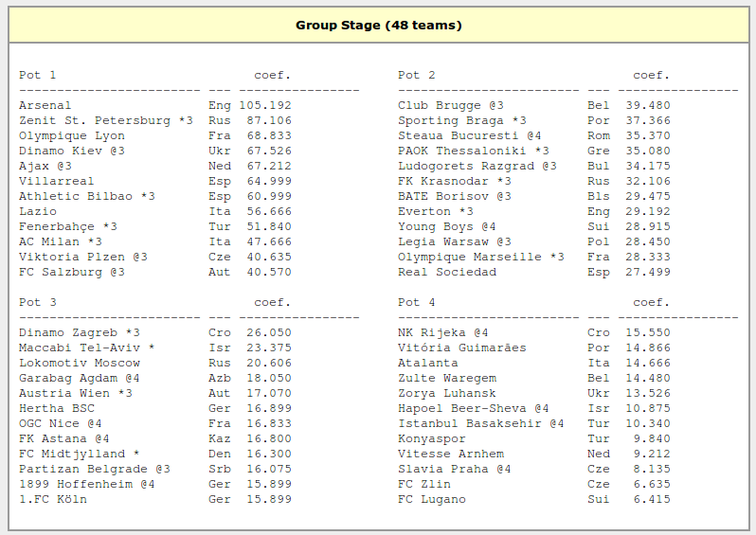This screenshot has width=756, height=535.
Task: Click Austria Wien team name
Action: click(x=63, y=393)
